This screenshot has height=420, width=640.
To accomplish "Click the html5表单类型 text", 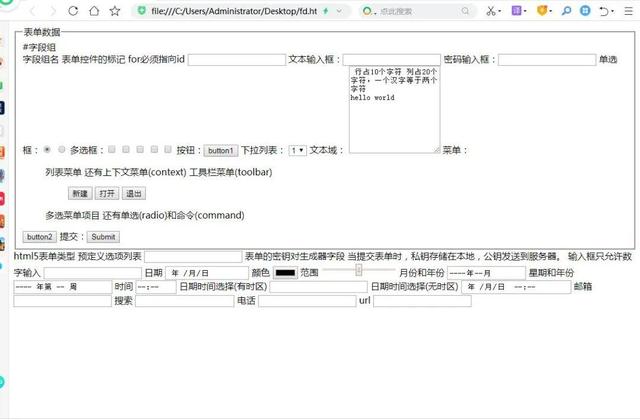I will tap(44, 256).
